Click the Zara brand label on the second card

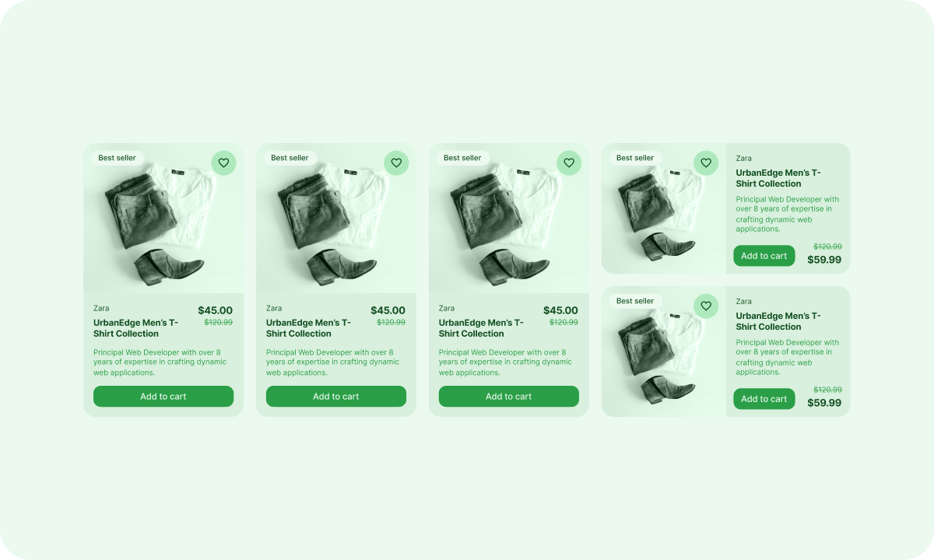click(274, 308)
